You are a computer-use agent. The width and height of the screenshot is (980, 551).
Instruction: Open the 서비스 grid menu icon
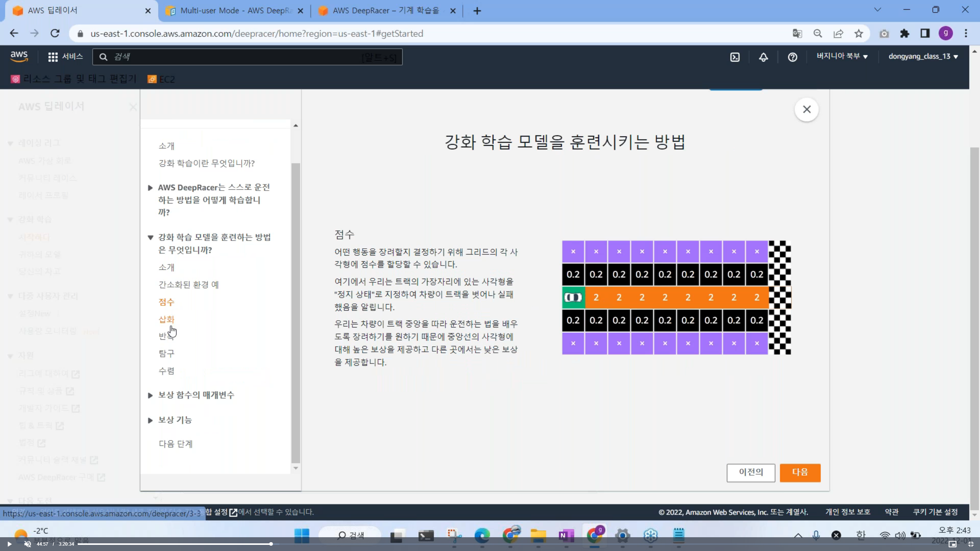53,57
